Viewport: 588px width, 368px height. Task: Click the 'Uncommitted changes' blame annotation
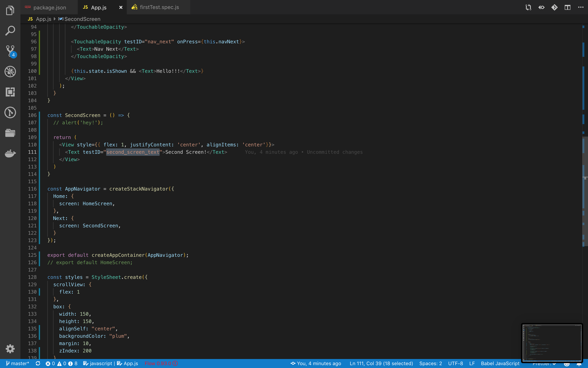coord(335,152)
